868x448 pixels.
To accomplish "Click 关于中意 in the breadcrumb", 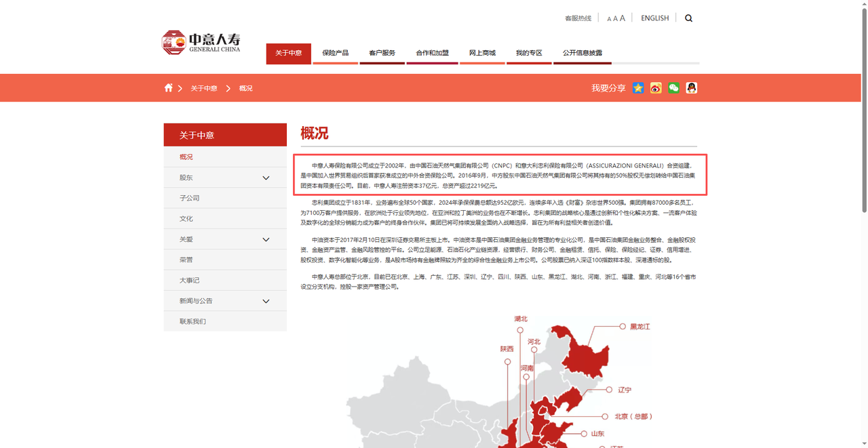I will tap(203, 89).
